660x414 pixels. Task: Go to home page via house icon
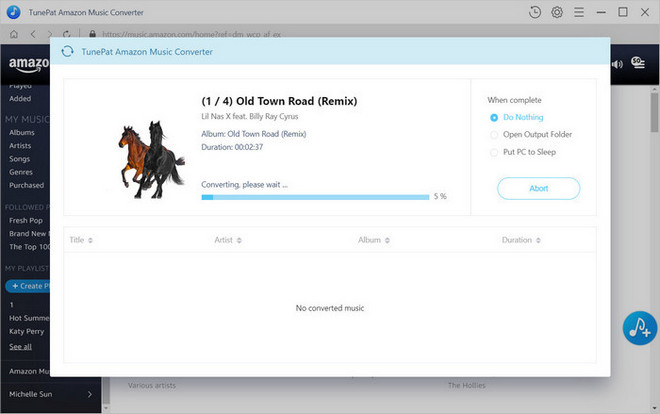coord(14,34)
